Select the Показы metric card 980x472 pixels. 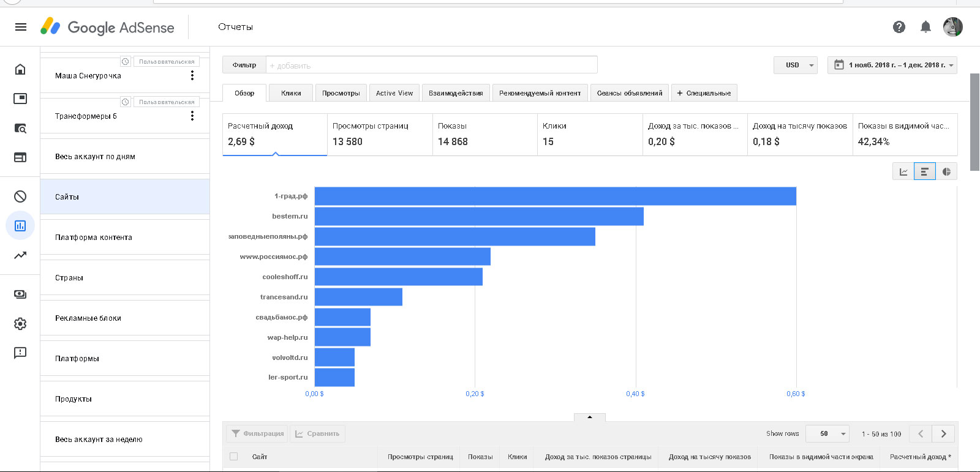(485, 134)
